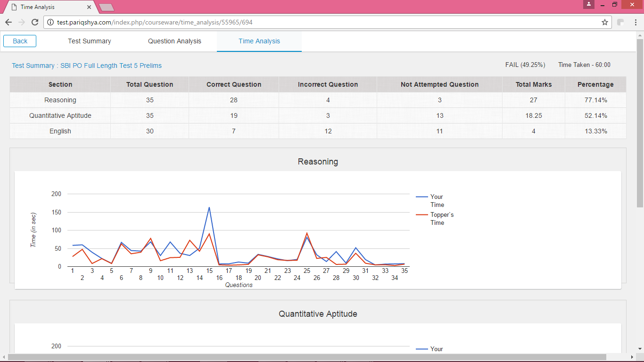Viewport: 644px width, 362px height.
Task: Click the Quantitative Aptitude row section name
Action: [60, 115]
